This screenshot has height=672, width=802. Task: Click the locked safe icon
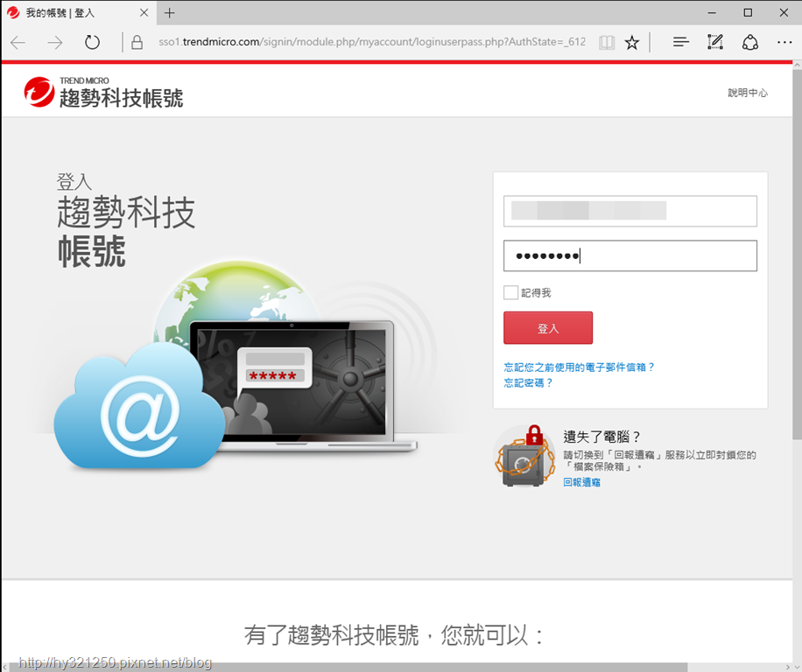tap(524, 456)
